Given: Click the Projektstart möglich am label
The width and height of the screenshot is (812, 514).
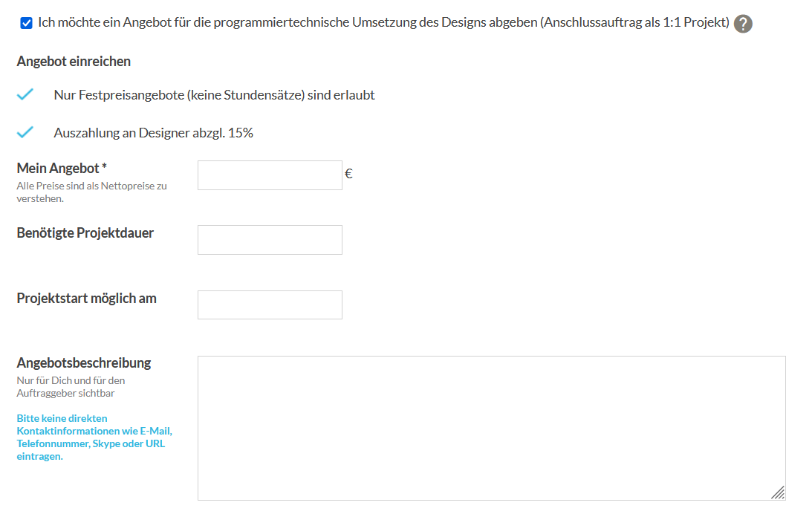Looking at the screenshot, I should coord(86,298).
